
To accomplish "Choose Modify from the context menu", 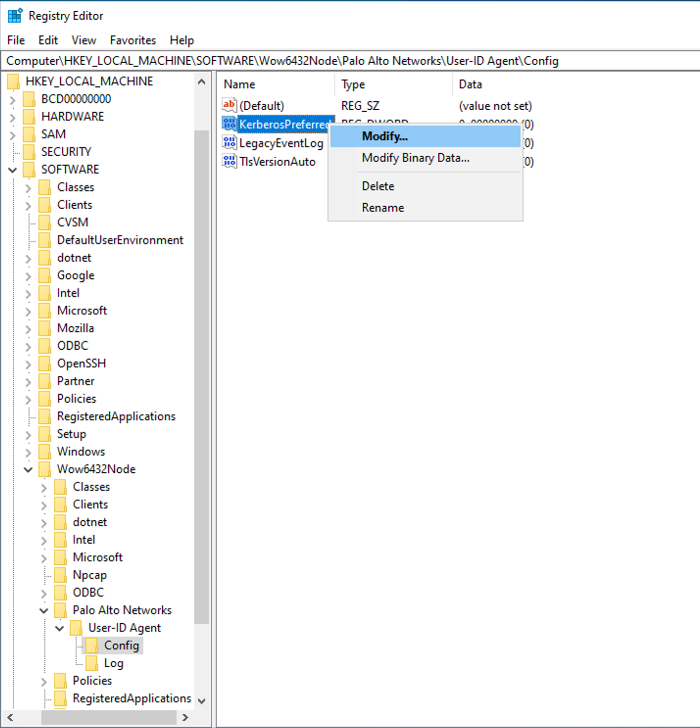I will 384,136.
